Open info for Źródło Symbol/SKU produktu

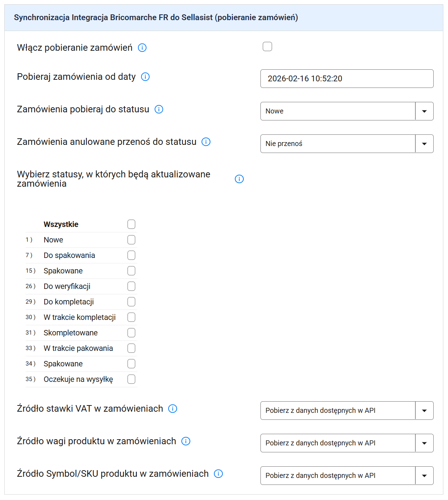tap(219, 474)
